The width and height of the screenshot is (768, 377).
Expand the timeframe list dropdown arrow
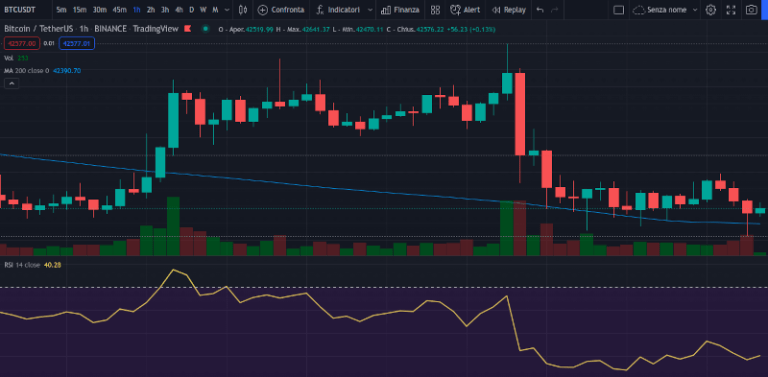click(227, 10)
